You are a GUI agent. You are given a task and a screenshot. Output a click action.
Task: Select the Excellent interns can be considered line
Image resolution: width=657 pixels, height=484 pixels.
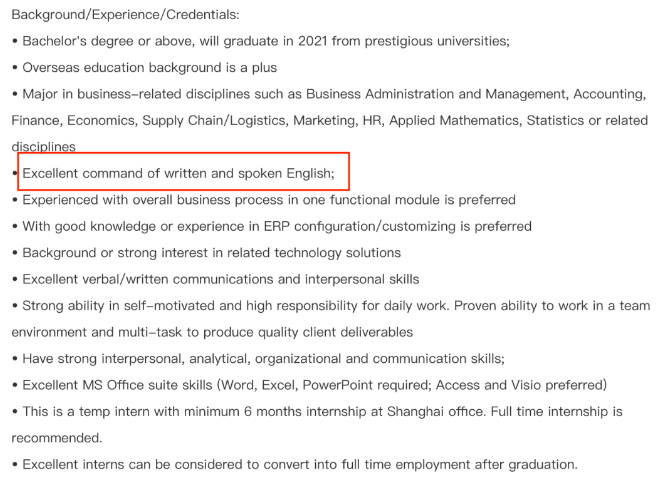click(295, 464)
